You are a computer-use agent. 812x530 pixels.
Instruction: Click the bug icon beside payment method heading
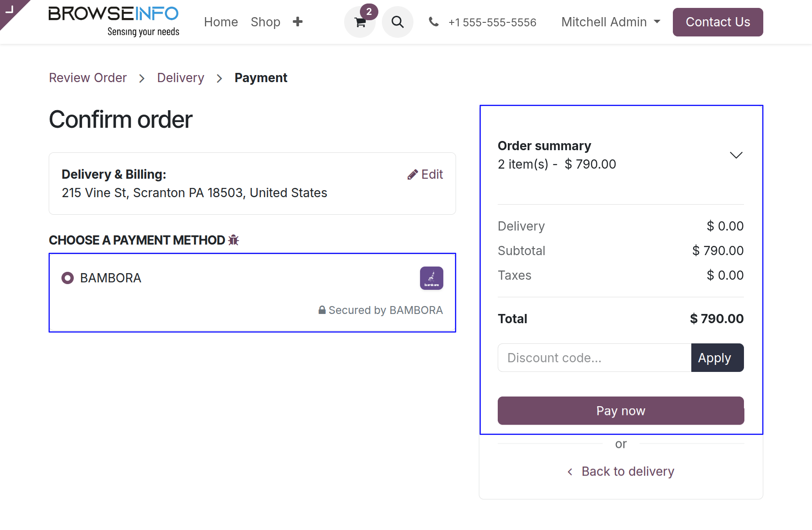(x=234, y=240)
